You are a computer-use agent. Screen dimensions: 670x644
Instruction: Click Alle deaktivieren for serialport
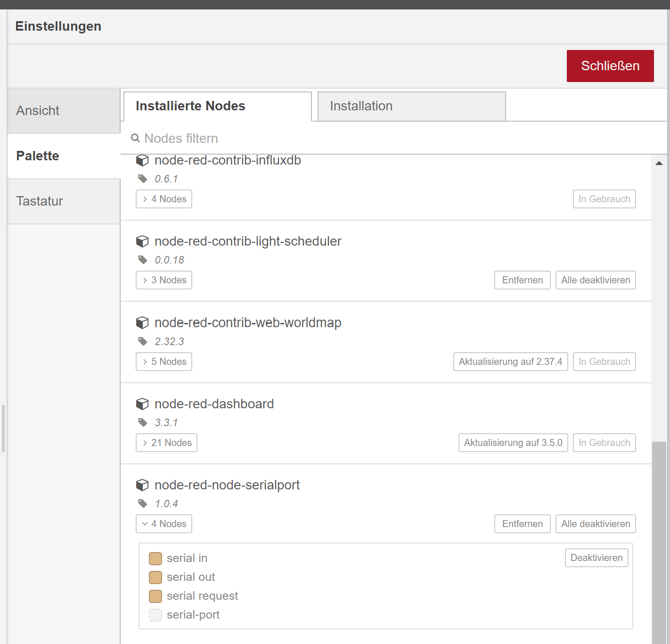596,524
